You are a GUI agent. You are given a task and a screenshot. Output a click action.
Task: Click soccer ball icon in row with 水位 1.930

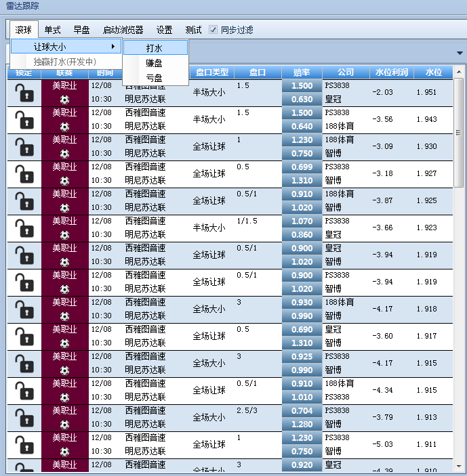click(64, 154)
